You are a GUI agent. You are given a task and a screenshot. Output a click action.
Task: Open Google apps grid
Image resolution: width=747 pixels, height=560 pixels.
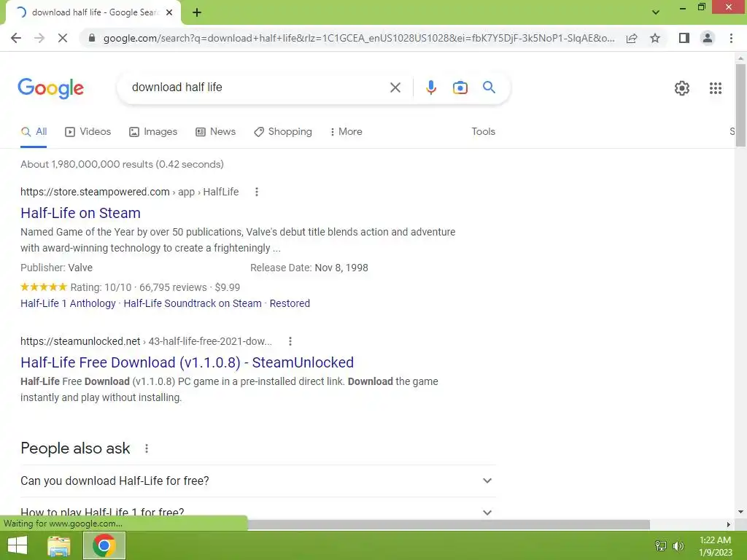point(715,88)
